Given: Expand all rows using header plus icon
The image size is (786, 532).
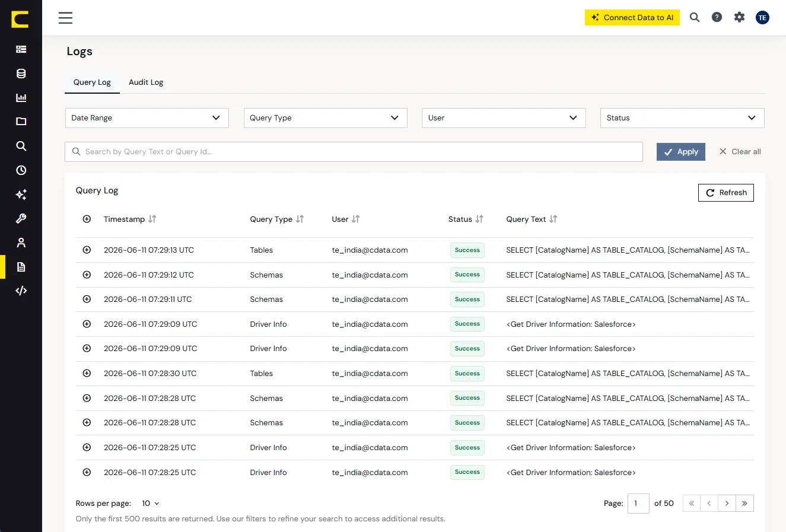Looking at the screenshot, I should (x=87, y=219).
